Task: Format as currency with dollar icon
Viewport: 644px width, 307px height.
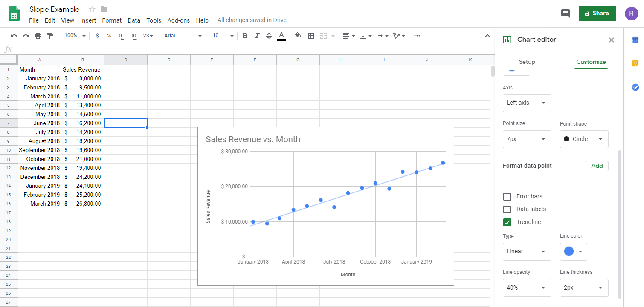Action: pos(97,36)
